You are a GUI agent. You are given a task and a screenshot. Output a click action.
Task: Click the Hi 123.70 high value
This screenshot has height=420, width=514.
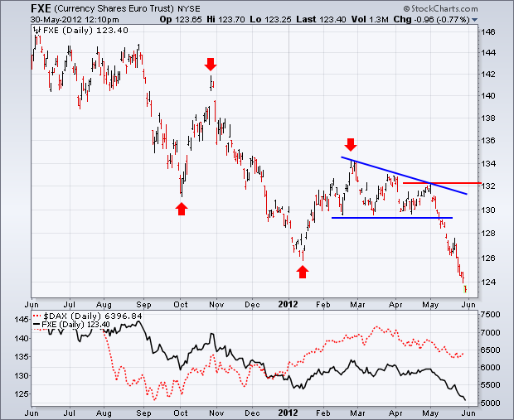tap(225, 20)
